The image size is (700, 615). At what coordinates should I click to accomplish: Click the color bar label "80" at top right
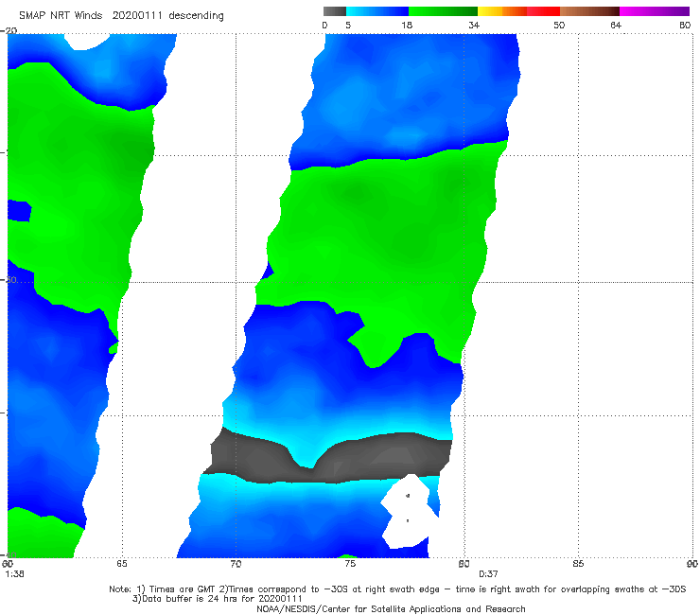pyautogui.click(x=685, y=26)
